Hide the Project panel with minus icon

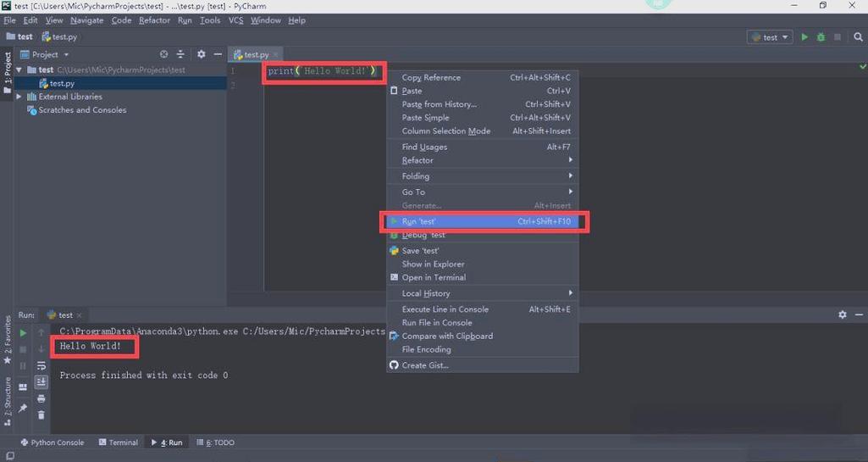pos(218,54)
